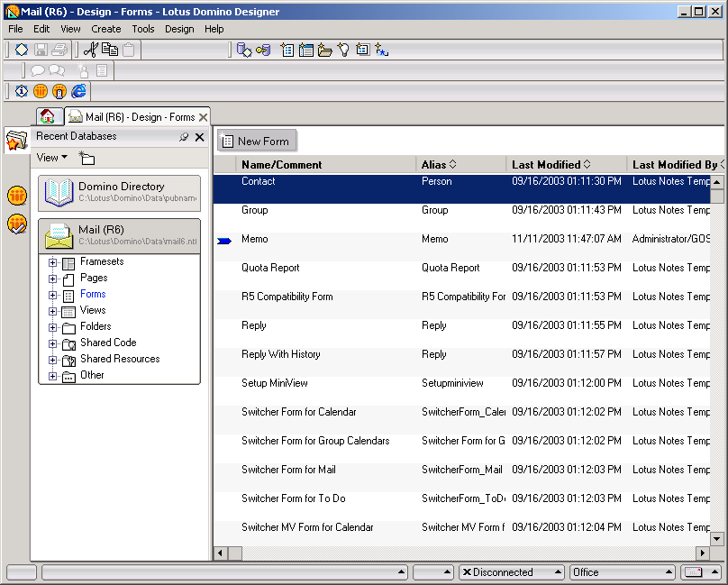Click the new folder icon beside View
The width and height of the screenshot is (728, 585).
86,159
